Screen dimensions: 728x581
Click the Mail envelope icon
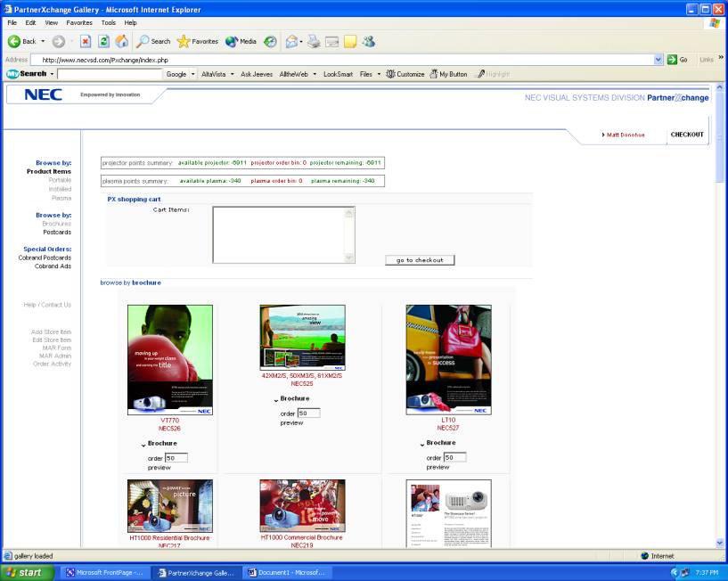point(291,41)
